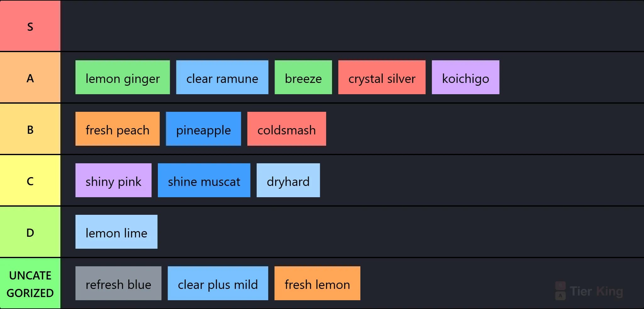Click the coldsmash tile
This screenshot has height=309, width=644.
pyautogui.click(x=286, y=129)
